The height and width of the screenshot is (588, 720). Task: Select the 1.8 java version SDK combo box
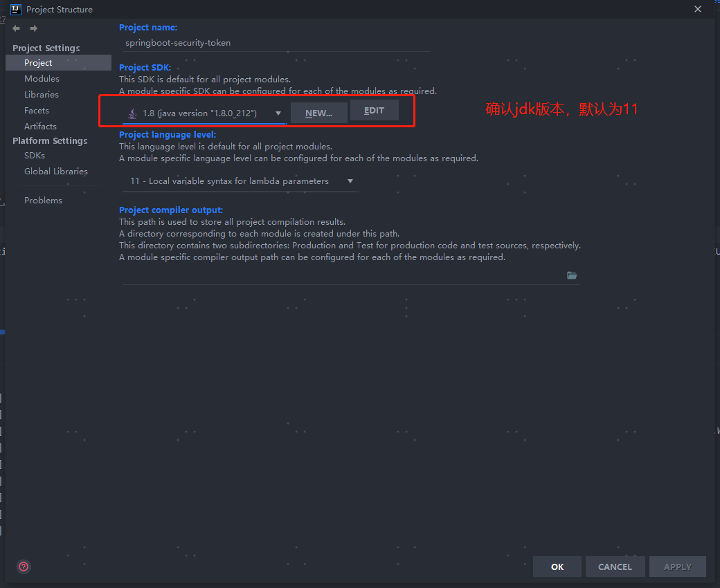tap(204, 113)
